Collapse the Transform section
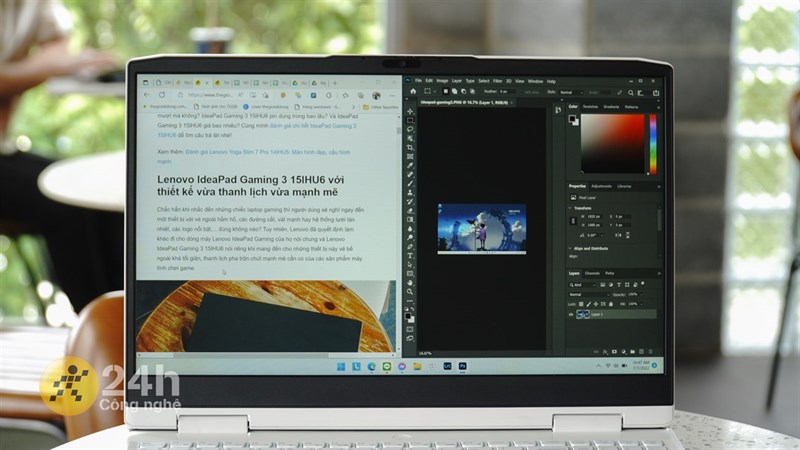This screenshot has width=800, height=450. tap(570, 208)
